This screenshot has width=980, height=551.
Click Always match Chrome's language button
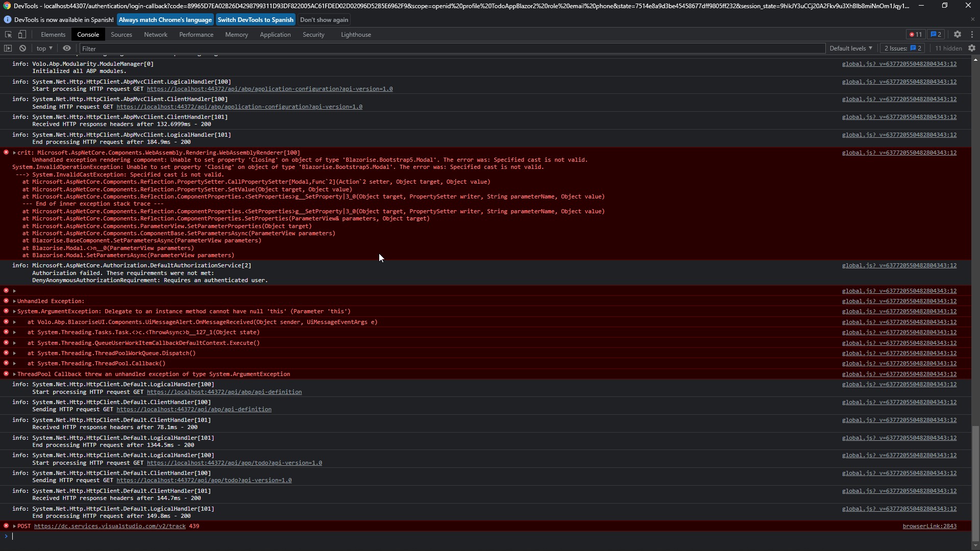point(165,20)
